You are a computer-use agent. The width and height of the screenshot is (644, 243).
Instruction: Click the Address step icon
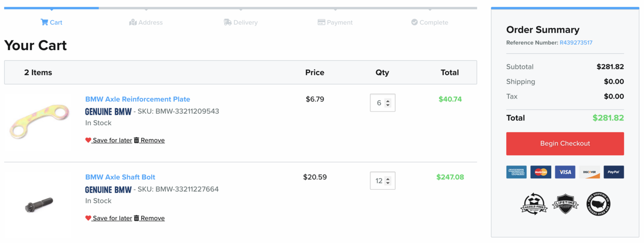tap(133, 22)
